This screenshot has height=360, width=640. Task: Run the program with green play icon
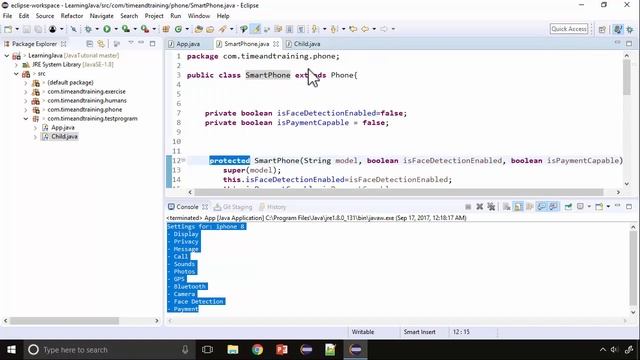click(x=107, y=29)
